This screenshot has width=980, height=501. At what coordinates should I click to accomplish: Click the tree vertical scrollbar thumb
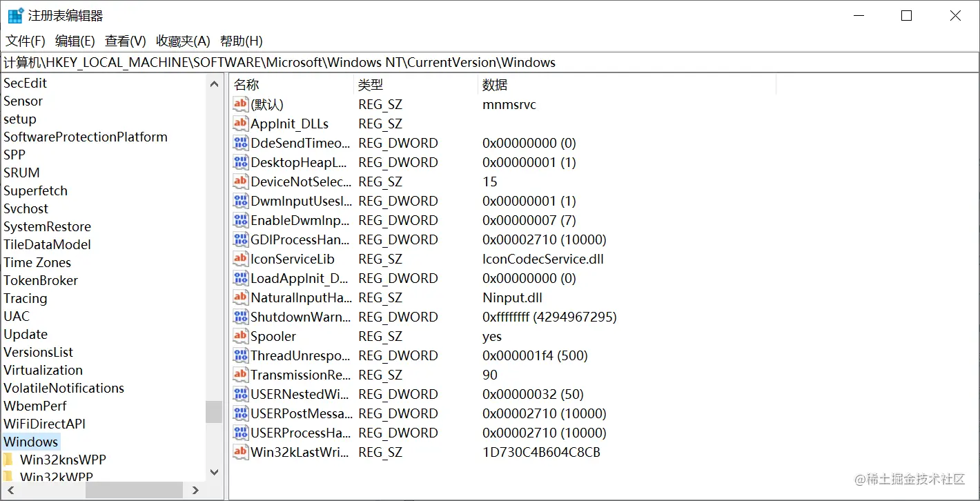214,412
